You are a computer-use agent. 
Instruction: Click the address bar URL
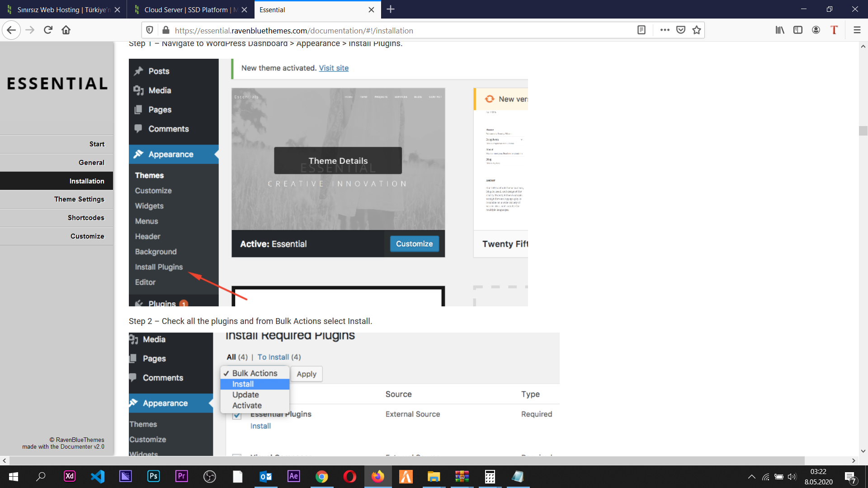(294, 31)
